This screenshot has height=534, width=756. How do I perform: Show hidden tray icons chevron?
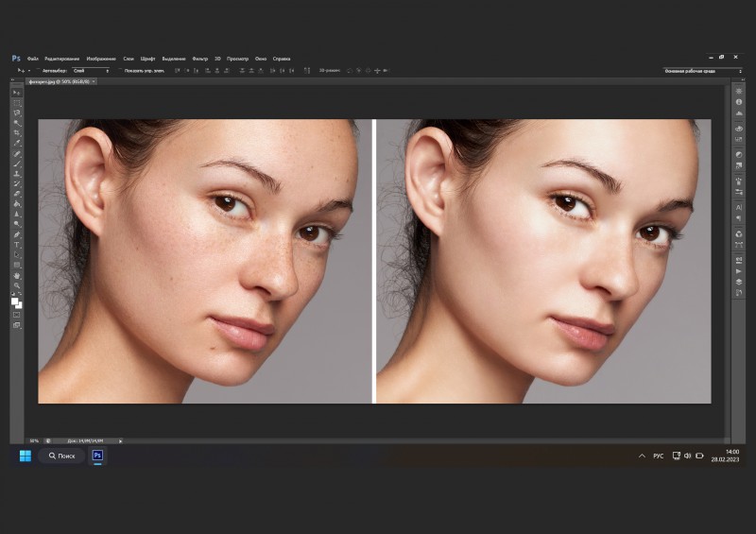point(642,456)
